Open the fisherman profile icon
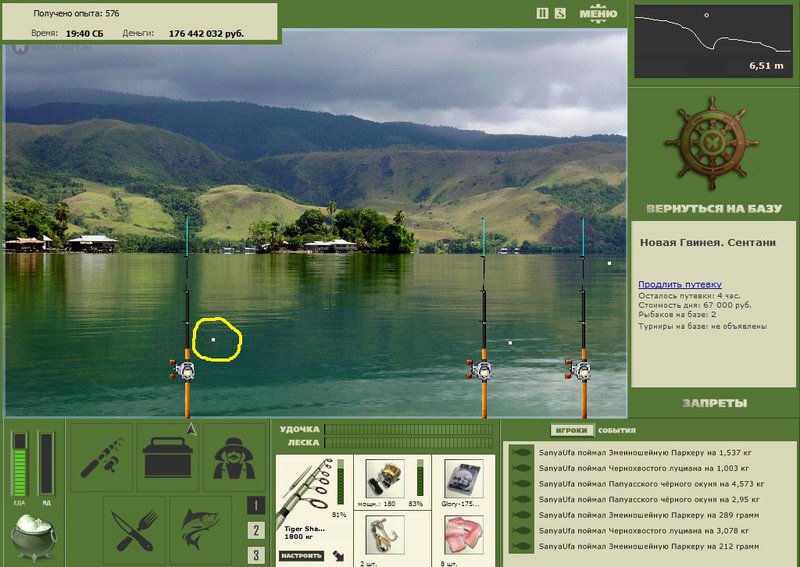Screen dimensions: 800x567 pos(234,457)
